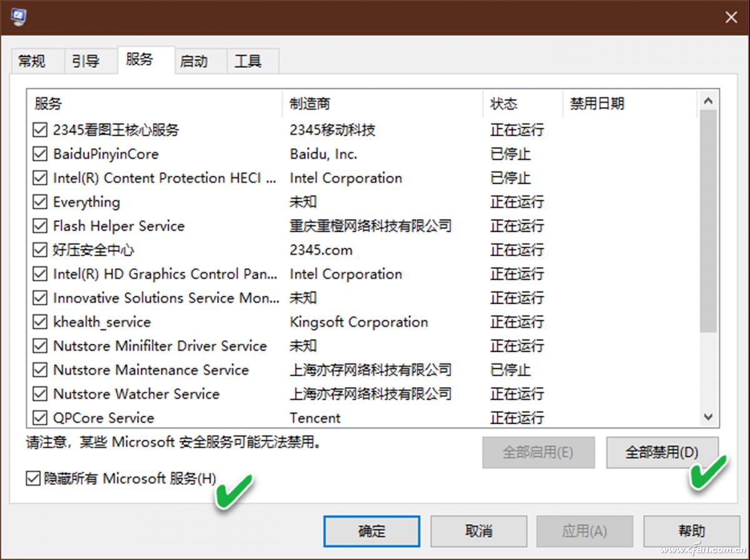750x560 pixels.
Task: Uncheck Flash Helper Service checkbox
Action: tap(40, 226)
